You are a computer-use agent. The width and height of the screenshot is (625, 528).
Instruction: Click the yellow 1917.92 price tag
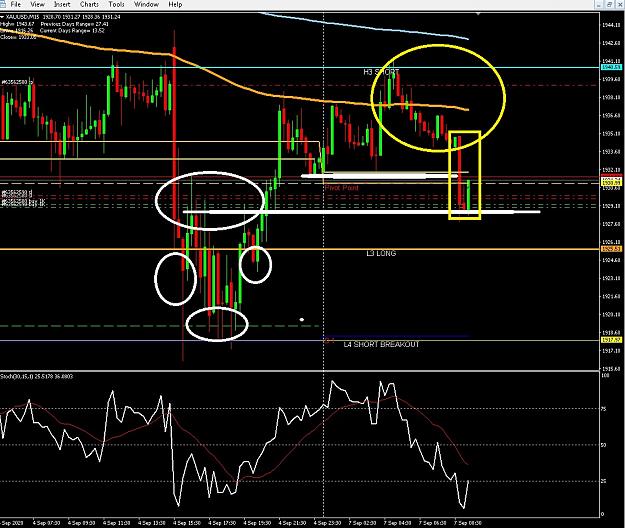tap(611, 340)
